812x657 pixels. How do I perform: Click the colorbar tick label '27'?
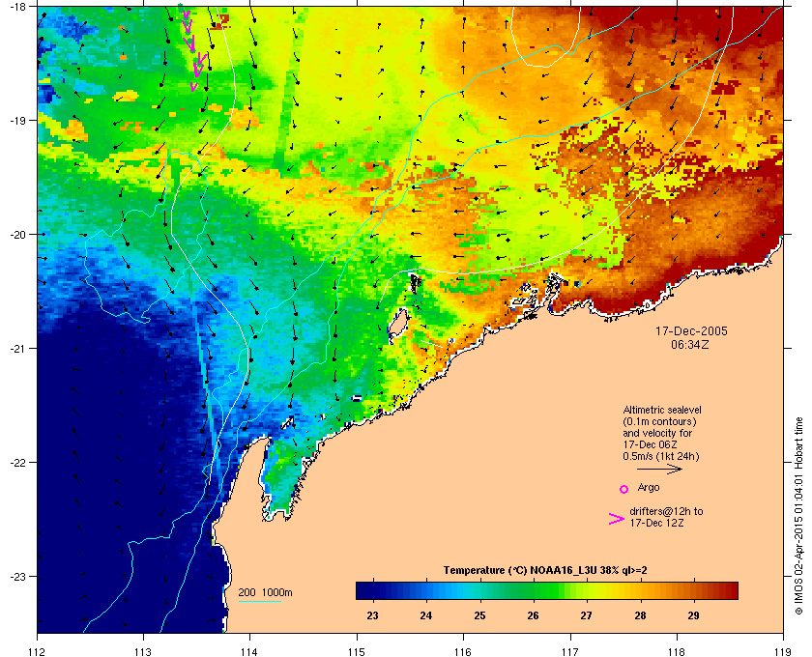pos(586,615)
